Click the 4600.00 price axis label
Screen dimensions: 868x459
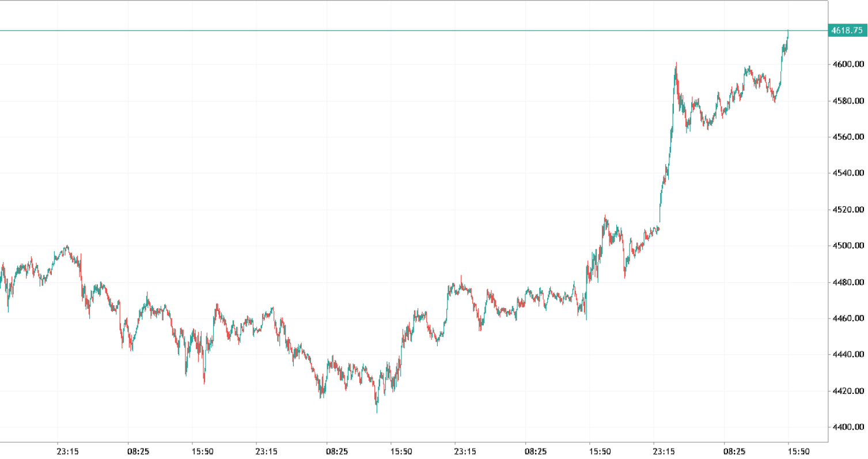(848, 64)
